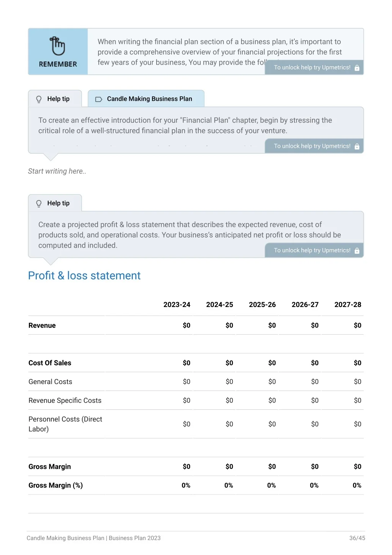Select the 2023-24 column header

coord(177,305)
